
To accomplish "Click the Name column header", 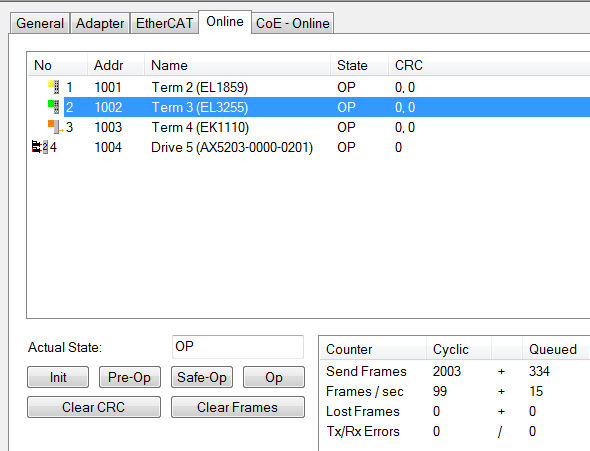I will (x=237, y=65).
